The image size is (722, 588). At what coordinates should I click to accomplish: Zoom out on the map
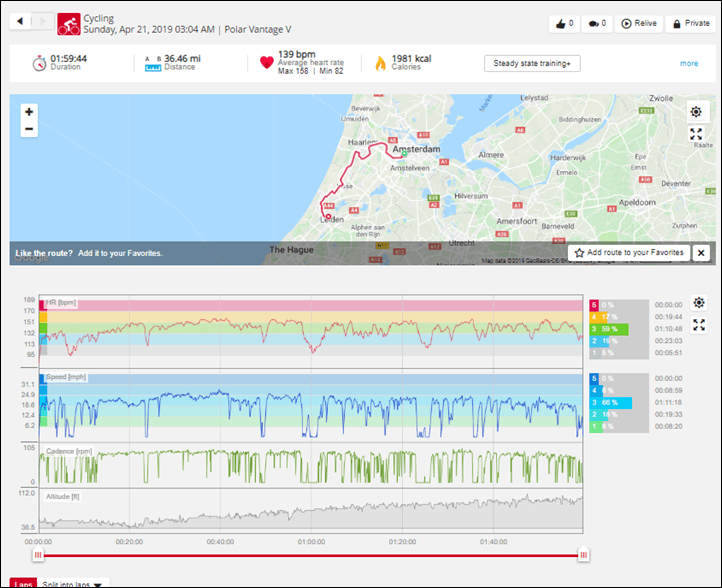pos(29,129)
